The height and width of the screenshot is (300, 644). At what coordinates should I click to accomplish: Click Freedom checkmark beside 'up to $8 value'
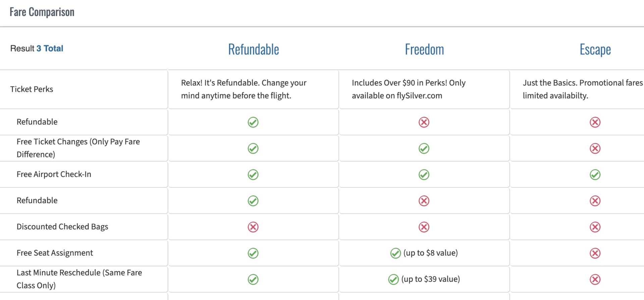point(395,253)
